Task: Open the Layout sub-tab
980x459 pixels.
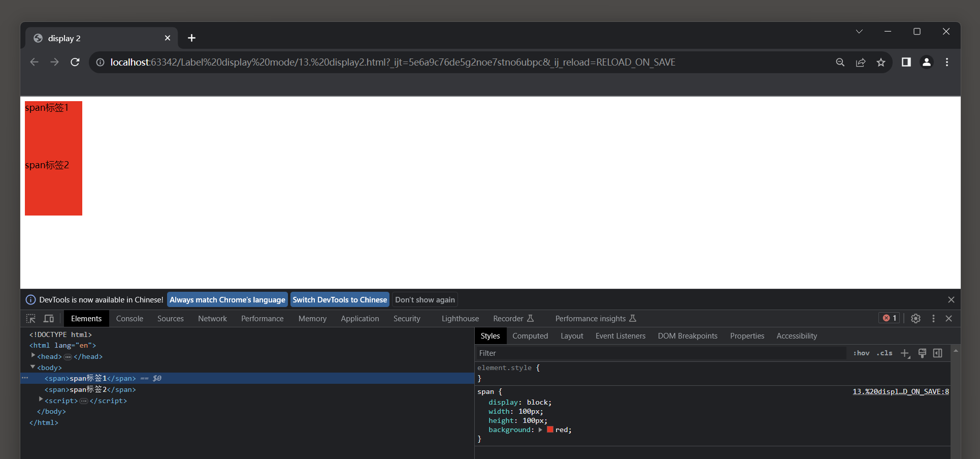Action: point(572,336)
